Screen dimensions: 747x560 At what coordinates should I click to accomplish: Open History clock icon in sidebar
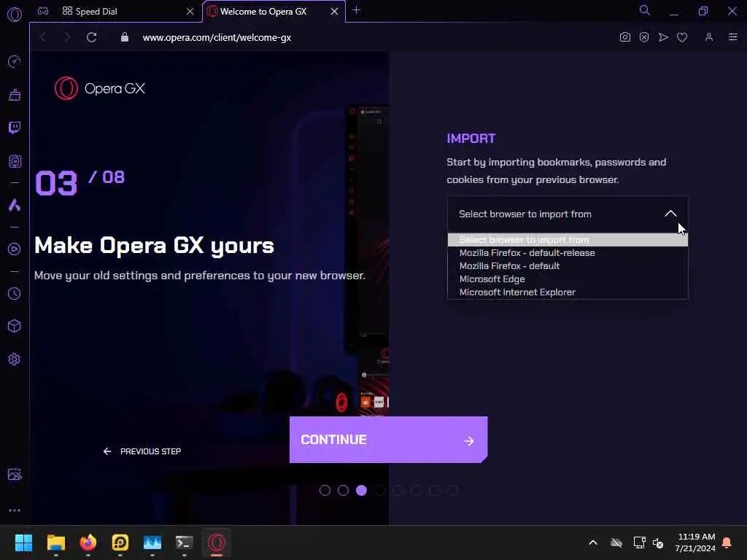pyautogui.click(x=15, y=293)
